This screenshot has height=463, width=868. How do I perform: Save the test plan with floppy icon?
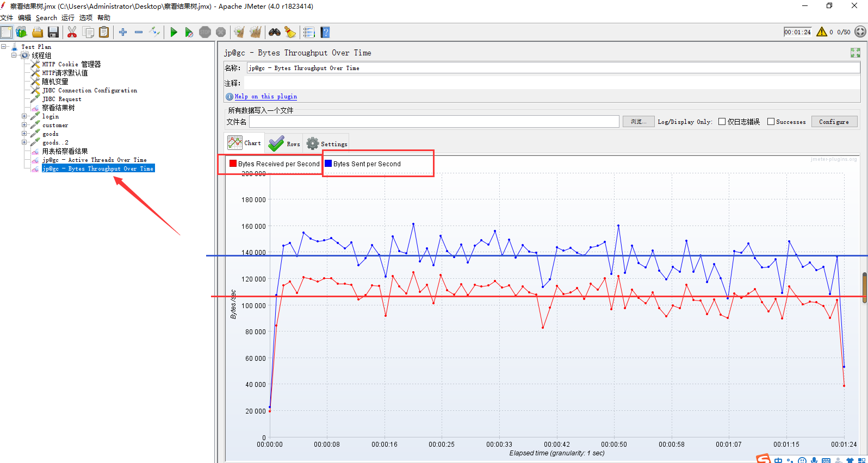tap(53, 32)
